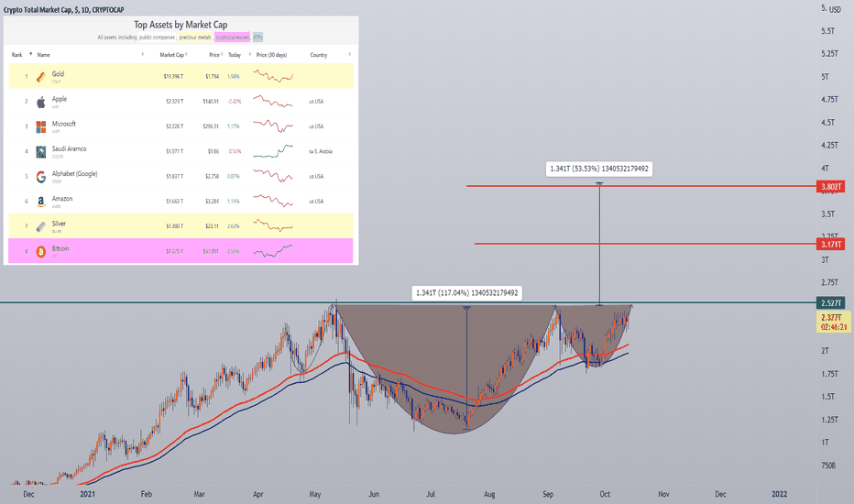Open the Amazon name link
The height and width of the screenshot is (504, 854).
pyautogui.click(x=62, y=199)
